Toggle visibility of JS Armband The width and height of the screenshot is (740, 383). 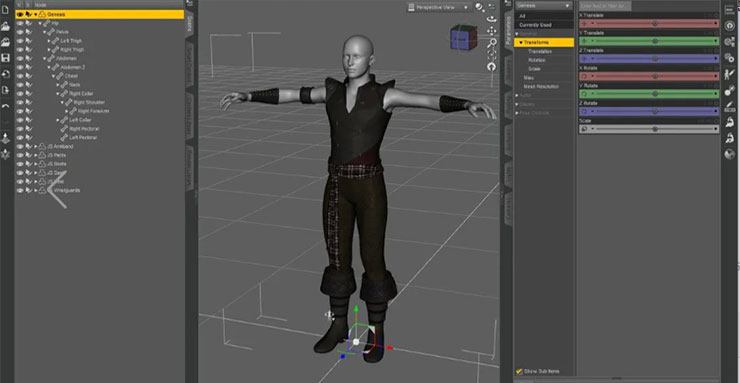(x=20, y=146)
